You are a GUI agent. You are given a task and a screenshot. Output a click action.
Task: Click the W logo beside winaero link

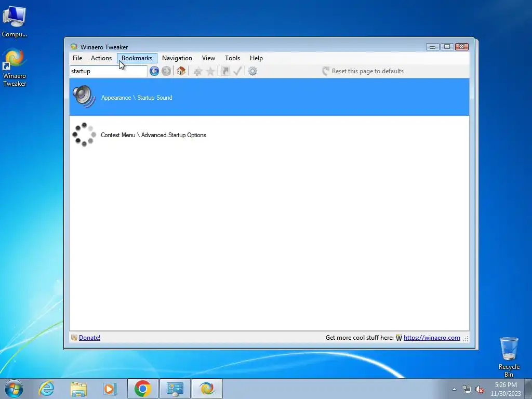(x=398, y=338)
